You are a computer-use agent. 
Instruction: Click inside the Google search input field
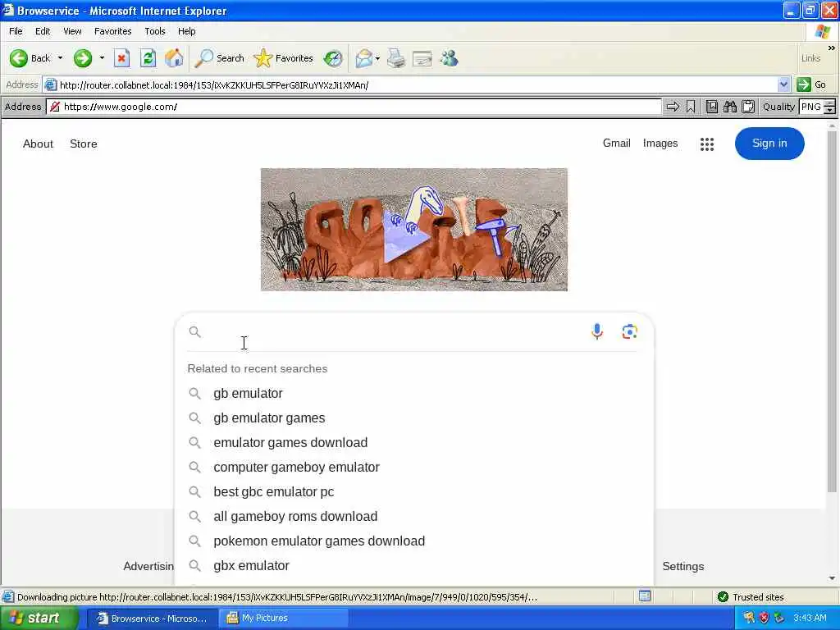[x=395, y=331]
